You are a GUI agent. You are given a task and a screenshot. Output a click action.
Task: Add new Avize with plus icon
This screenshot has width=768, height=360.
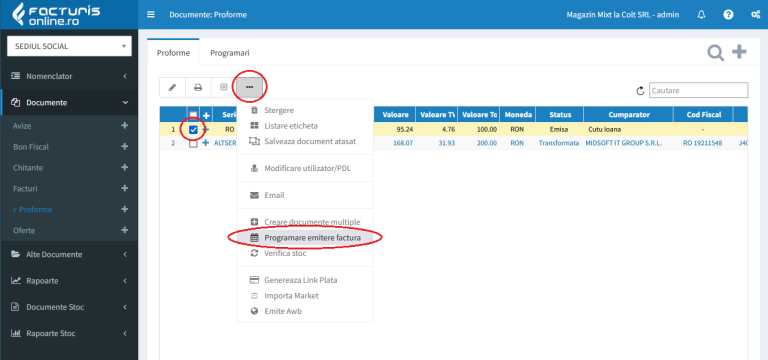(124, 125)
